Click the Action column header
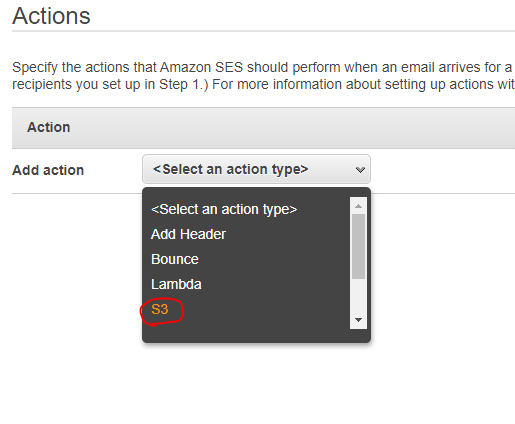Screen dimensions: 515x424 (49, 127)
